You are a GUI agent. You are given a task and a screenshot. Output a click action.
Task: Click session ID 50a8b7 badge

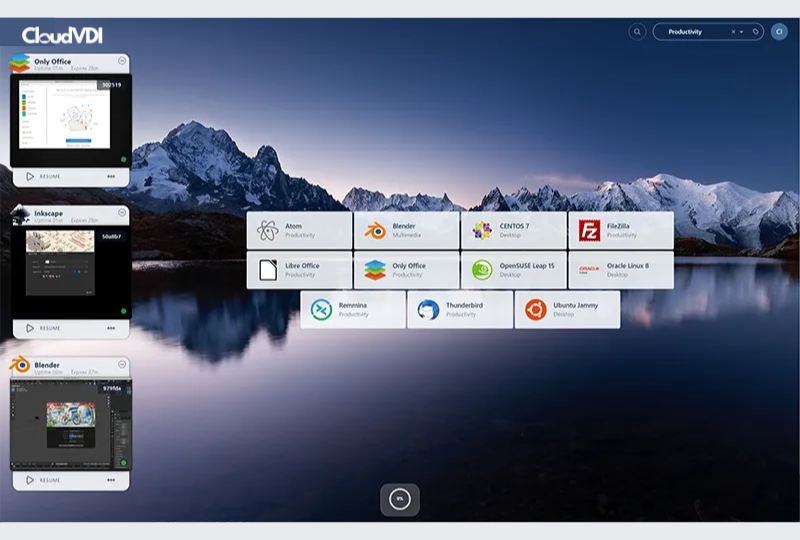pos(111,236)
